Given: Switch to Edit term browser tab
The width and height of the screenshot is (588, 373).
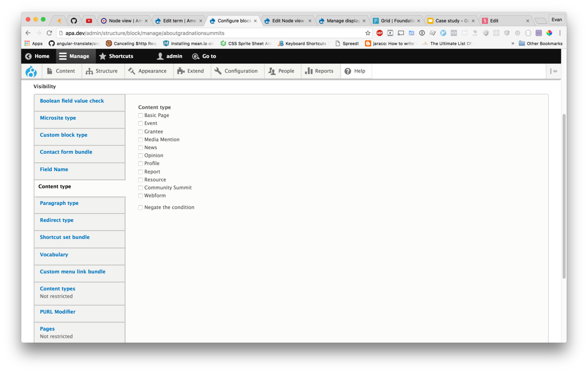Looking at the screenshot, I should [179, 20].
